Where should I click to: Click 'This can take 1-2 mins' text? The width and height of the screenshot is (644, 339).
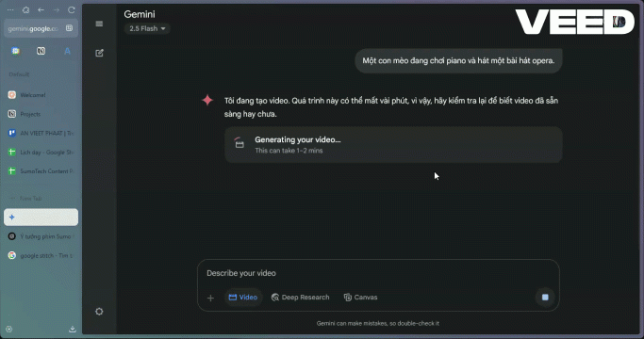point(289,151)
